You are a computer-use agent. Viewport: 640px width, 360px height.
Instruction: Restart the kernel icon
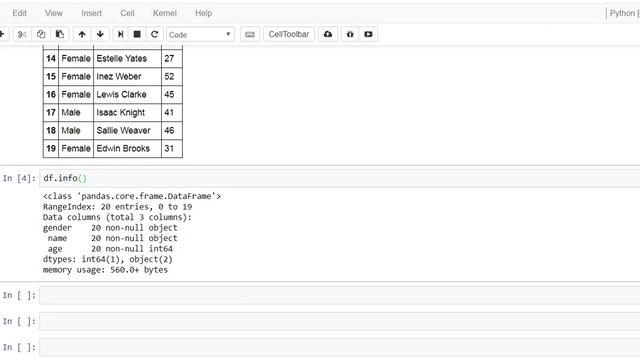coord(154,34)
